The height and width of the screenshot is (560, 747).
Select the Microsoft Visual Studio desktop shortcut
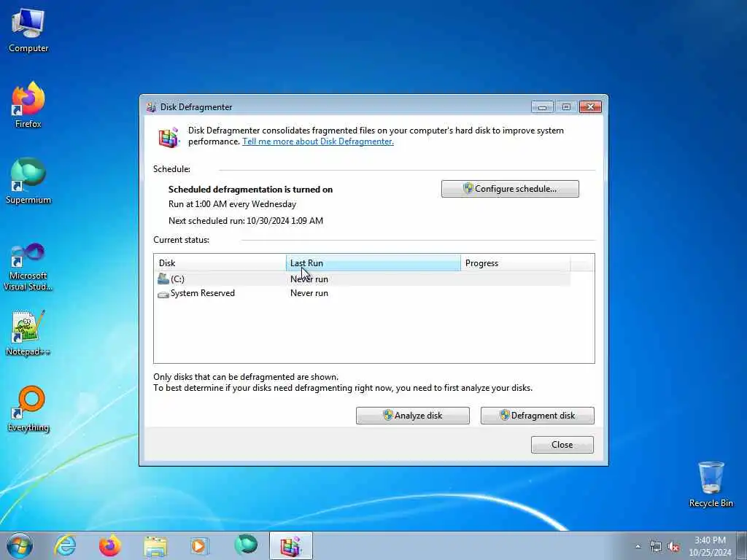(x=28, y=267)
